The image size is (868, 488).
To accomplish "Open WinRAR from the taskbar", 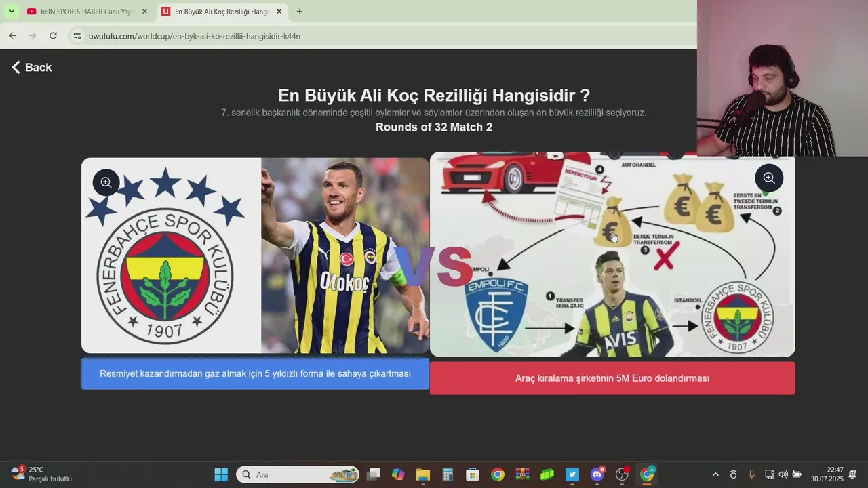I will tap(522, 474).
